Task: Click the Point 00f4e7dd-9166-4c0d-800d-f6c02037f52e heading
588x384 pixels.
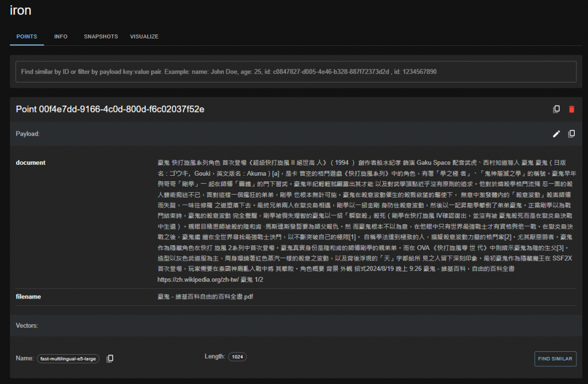Action: point(110,109)
